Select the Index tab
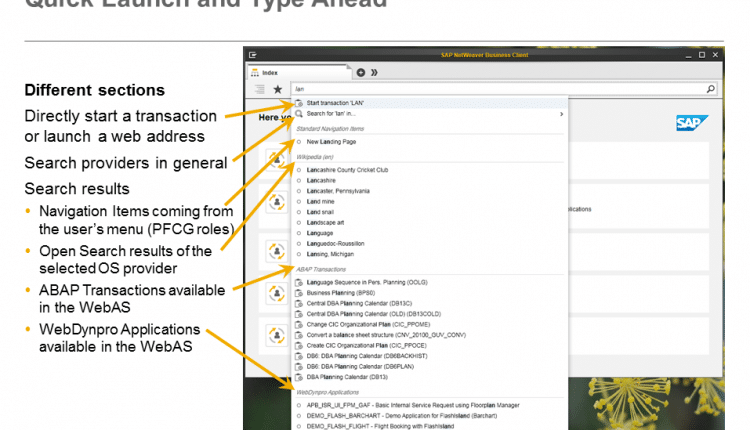 point(298,73)
